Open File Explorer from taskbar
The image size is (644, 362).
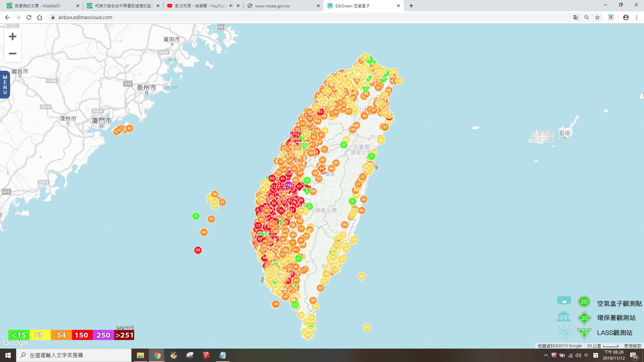click(140, 355)
